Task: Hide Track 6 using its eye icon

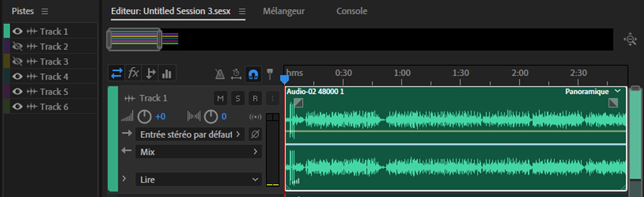Action: point(17,107)
